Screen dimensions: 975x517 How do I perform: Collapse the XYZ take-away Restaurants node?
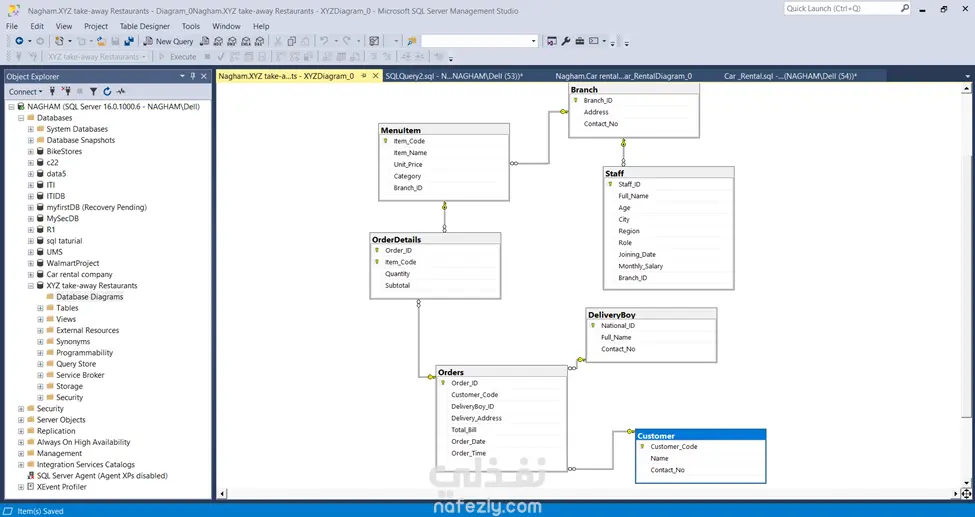(x=31, y=286)
